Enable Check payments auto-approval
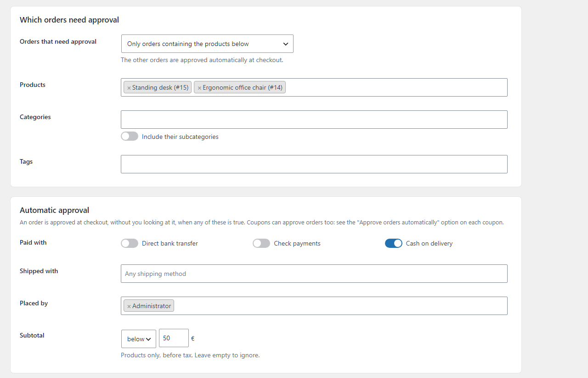Image resolution: width=588 pixels, height=378 pixels. [x=261, y=243]
